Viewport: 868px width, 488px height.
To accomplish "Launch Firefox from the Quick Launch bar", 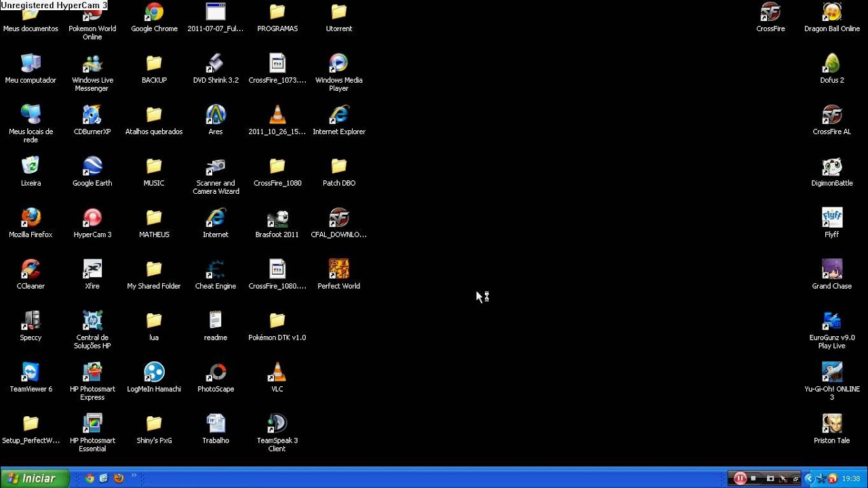I will point(119,479).
